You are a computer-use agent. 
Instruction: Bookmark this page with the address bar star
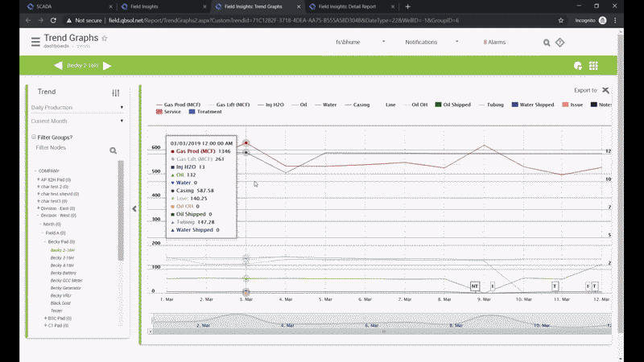tap(561, 20)
